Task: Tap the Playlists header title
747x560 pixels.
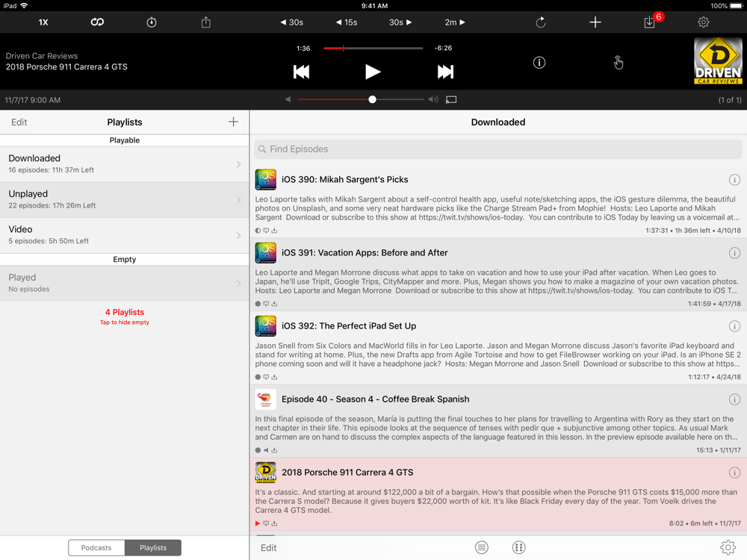Action: pyautogui.click(x=124, y=122)
